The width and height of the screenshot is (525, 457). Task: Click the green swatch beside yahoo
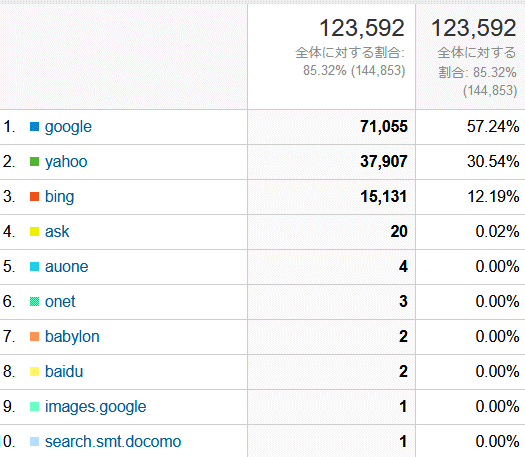[34, 161]
